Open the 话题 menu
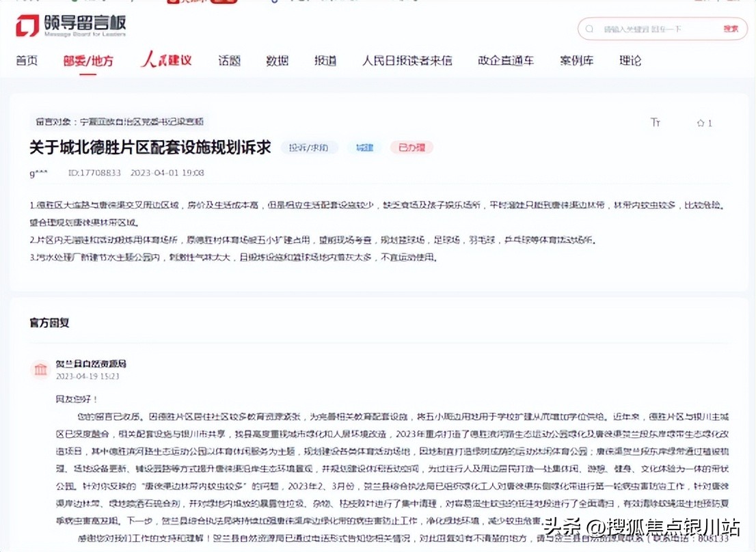The height and width of the screenshot is (552, 756). click(x=229, y=61)
